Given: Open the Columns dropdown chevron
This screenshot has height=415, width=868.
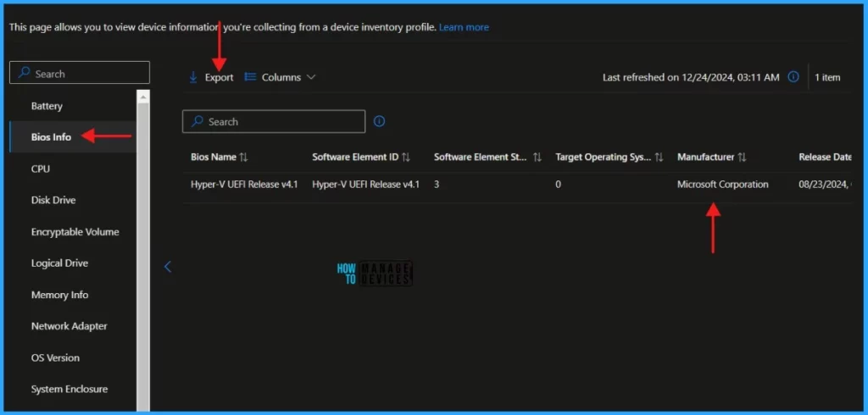Looking at the screenshot, I should [x=310, y=77].
